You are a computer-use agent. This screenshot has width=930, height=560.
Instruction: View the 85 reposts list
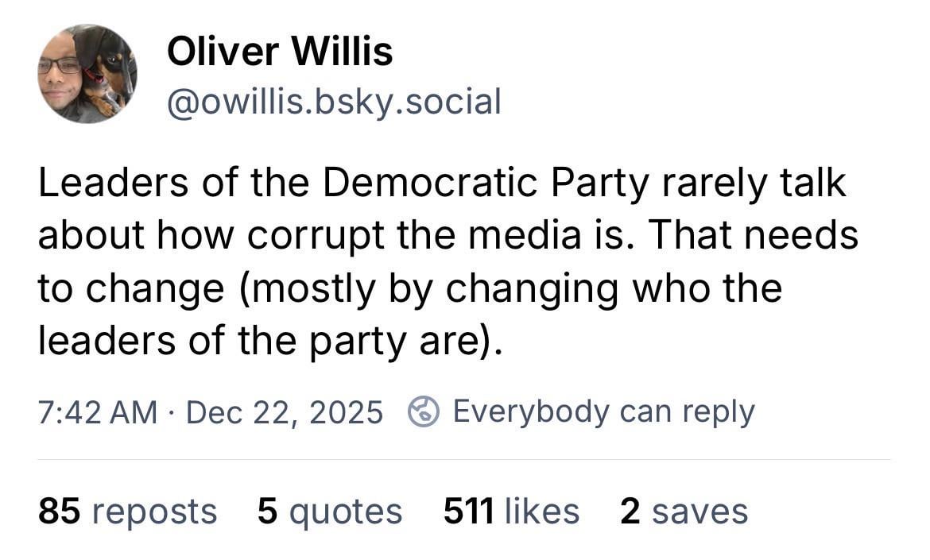pyautogui.click(x=127, y=511)
